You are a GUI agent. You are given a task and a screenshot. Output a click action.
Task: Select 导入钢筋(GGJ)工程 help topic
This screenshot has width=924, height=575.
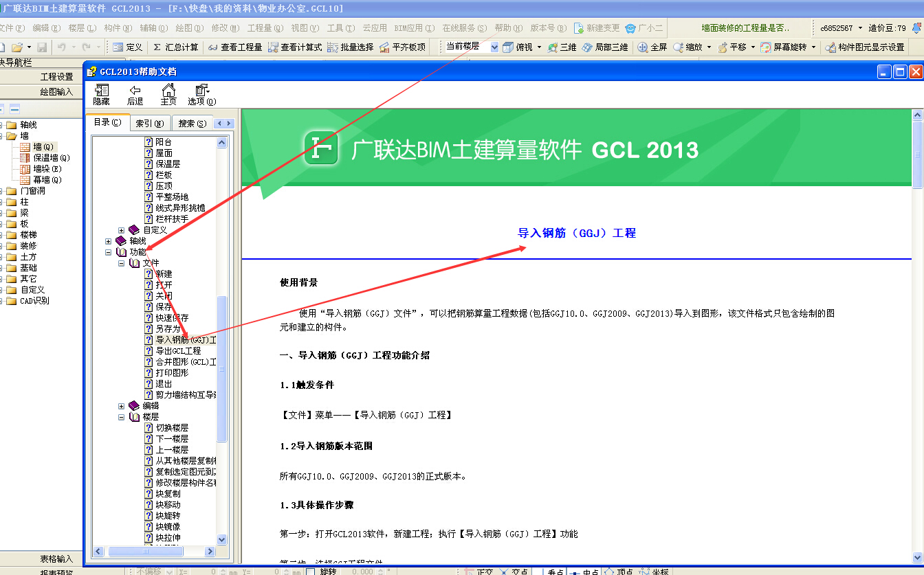coord(186,340)
